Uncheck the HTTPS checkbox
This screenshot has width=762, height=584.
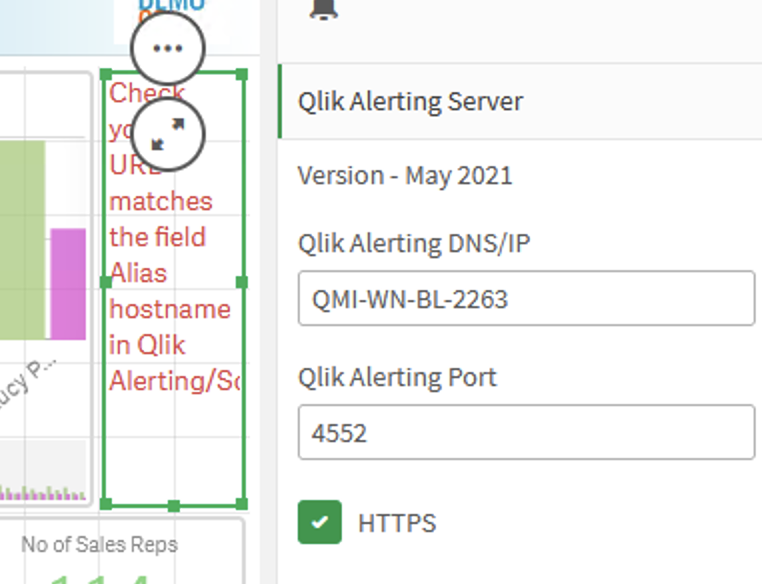(x=319, y=522)
